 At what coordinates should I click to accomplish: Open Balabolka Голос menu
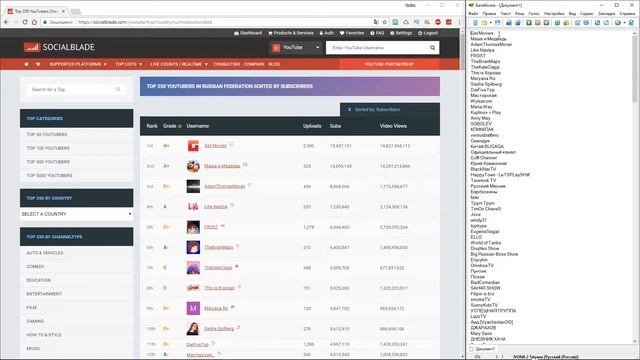534,13
